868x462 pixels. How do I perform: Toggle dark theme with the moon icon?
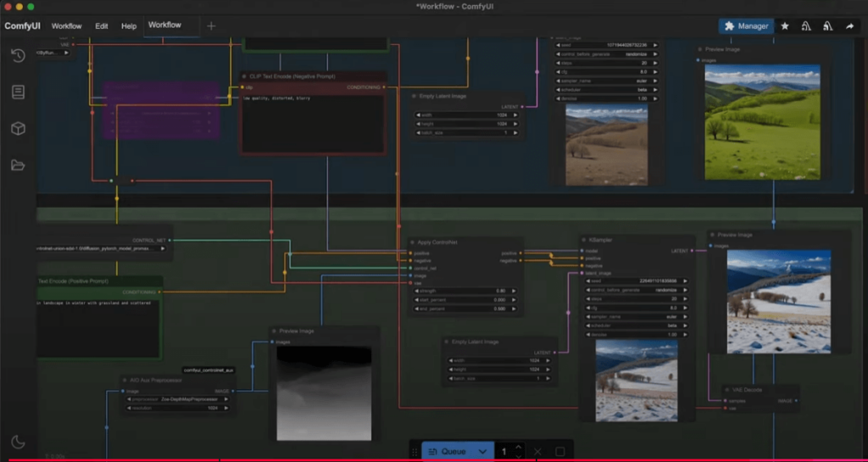click(x=18, y=442)
